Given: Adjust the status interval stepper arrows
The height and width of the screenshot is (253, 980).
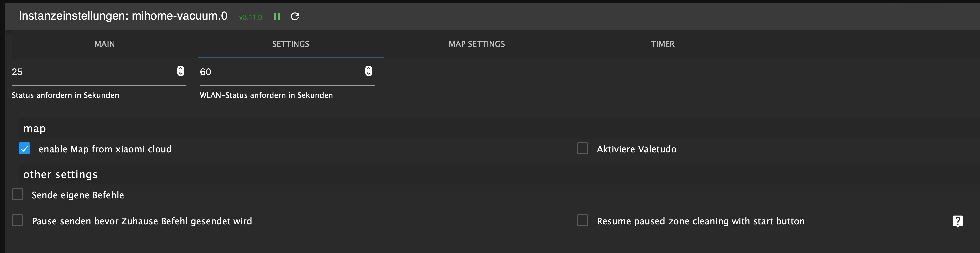Looking at the screenshot, I should [180, 71].
